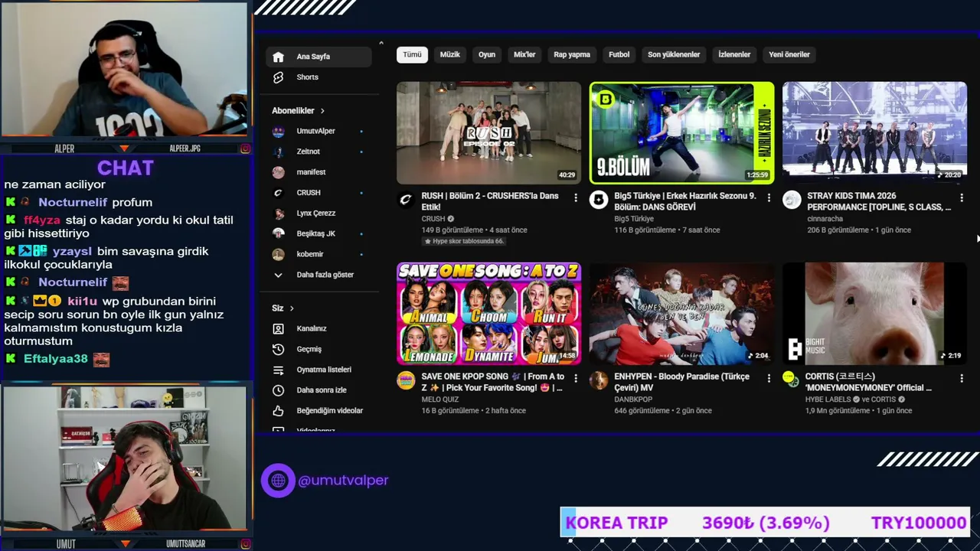The height and width of the screenshot is (551, 980).
Task: Open CORTIS MONEYMONEYMONEY Official video title
Action: click(869, 382)
